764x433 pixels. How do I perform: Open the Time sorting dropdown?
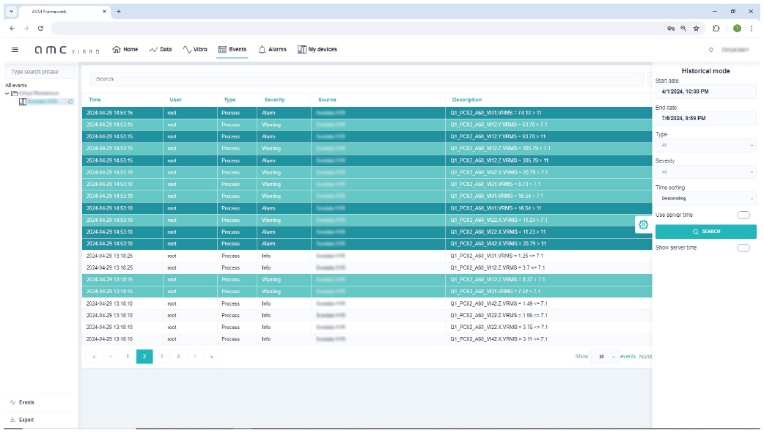(x=705, y=198)
